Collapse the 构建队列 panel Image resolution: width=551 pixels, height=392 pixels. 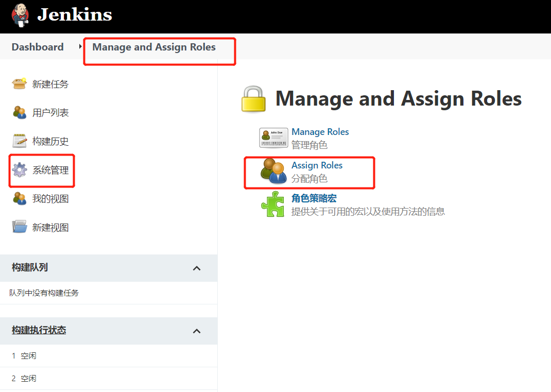point(196,268)
